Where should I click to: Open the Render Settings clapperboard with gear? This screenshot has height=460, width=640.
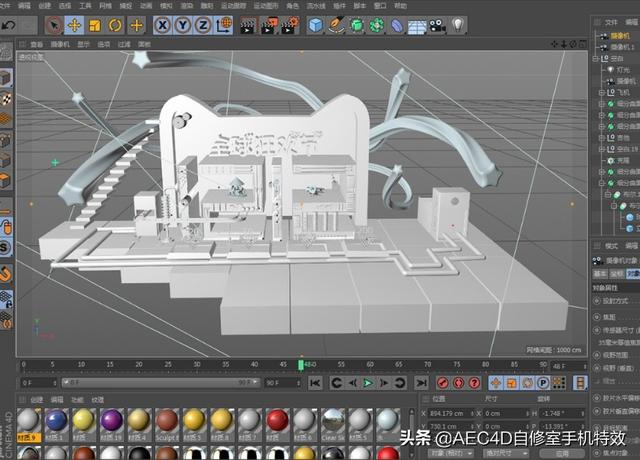coord(290,26)
